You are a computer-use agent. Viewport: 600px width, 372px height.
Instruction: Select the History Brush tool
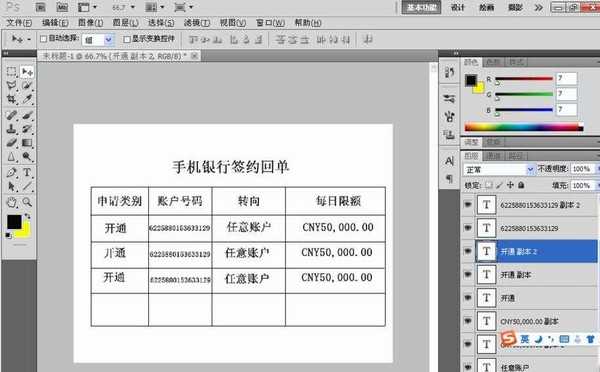27,129
